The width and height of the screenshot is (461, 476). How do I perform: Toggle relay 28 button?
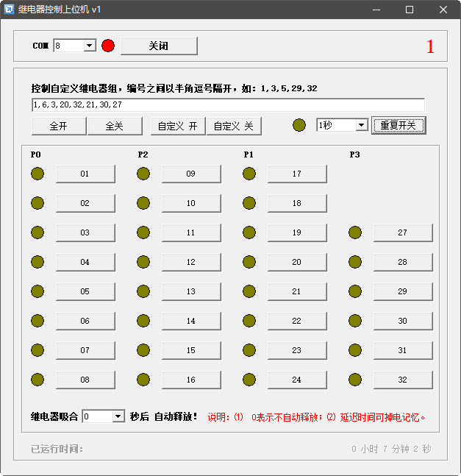[x=403, y=263]
